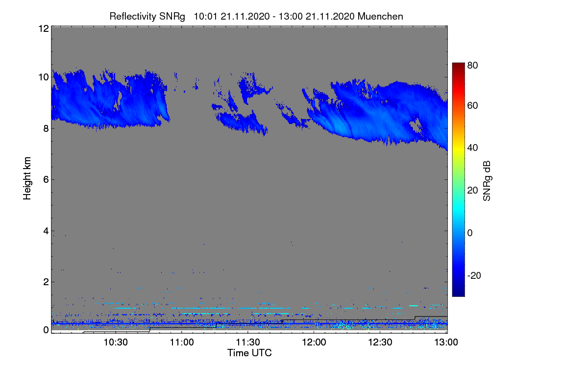Click the -20 value on colorbar
Viewport: 588px width, 392px height.
(474, 275)
